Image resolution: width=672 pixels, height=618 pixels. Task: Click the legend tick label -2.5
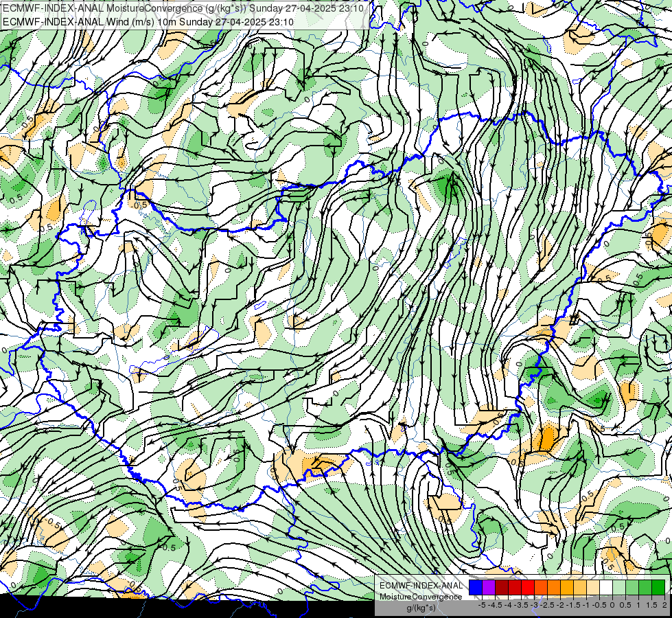tap(547, 605)
